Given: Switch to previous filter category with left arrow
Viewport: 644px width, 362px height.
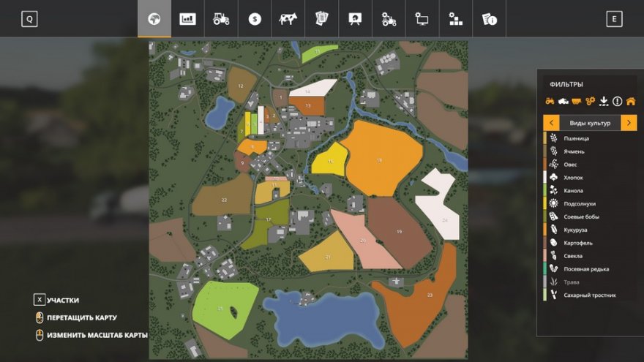Looking at the screenshot, I should click(x=550, y=123).
